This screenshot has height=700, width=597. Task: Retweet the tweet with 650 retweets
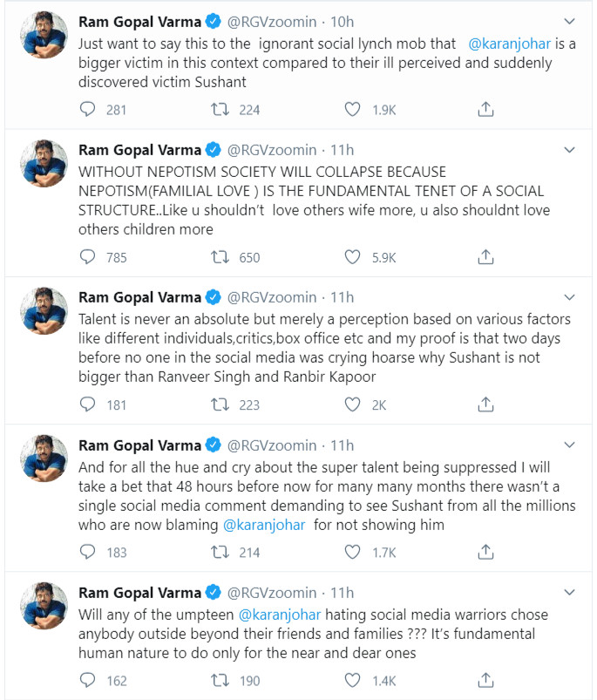(220, 257)
